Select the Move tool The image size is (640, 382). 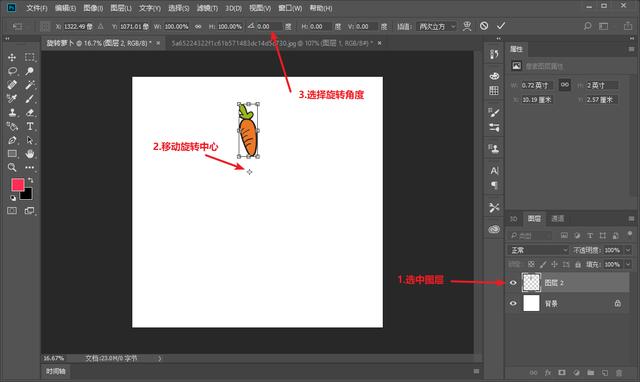[12, 57]
